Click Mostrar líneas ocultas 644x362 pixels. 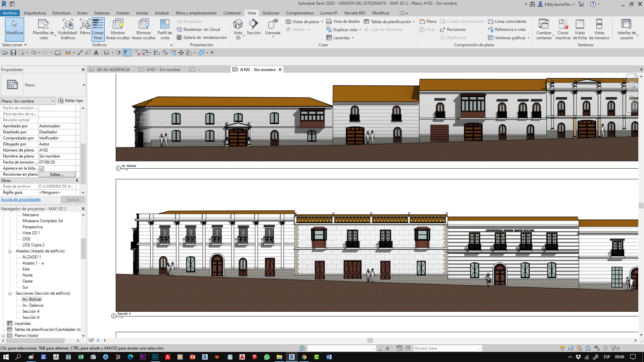click(118, 29)
